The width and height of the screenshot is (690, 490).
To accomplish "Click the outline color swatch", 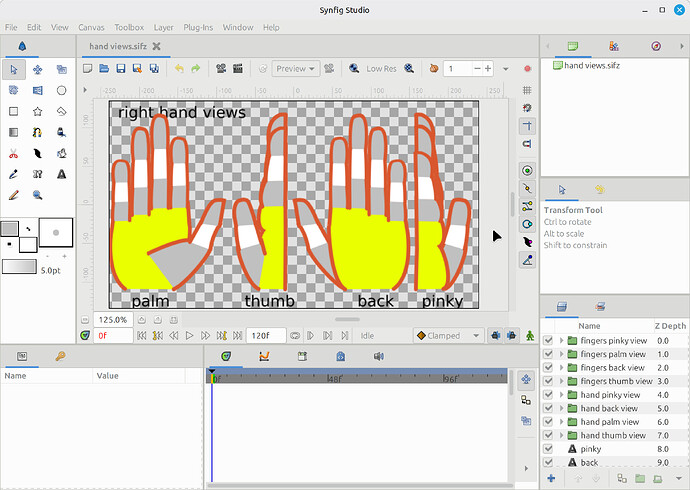I will (9, 229).
